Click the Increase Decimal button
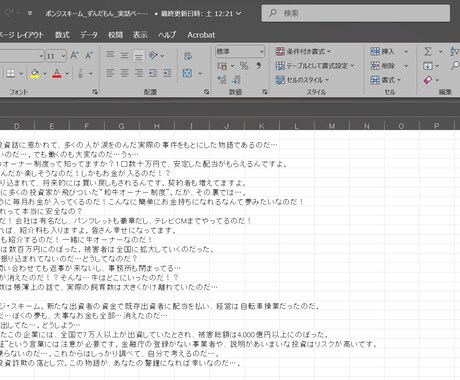Screen dimensions: 460x380 click(x=222, y=80)
